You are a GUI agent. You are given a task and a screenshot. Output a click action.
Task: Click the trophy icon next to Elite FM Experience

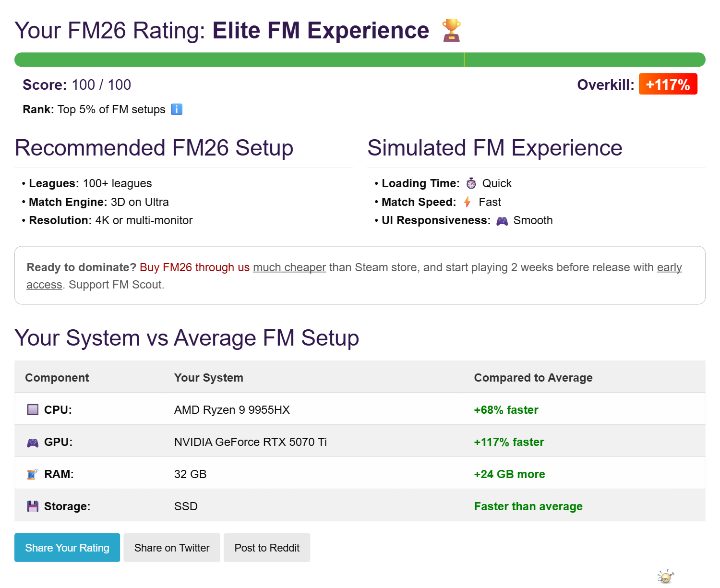pos(452,30)
